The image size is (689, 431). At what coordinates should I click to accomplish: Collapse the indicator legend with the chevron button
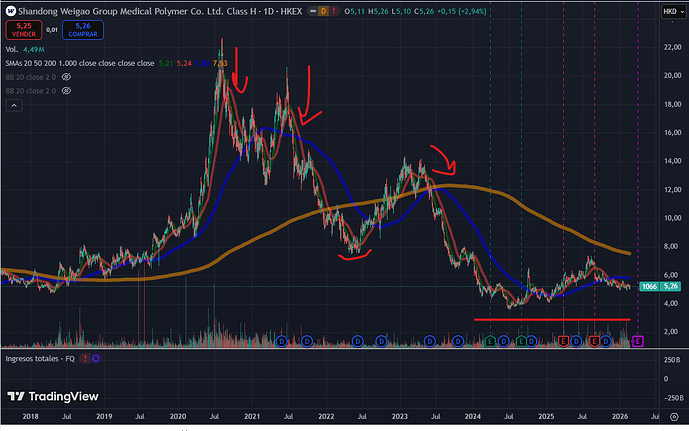pos(14,105)
